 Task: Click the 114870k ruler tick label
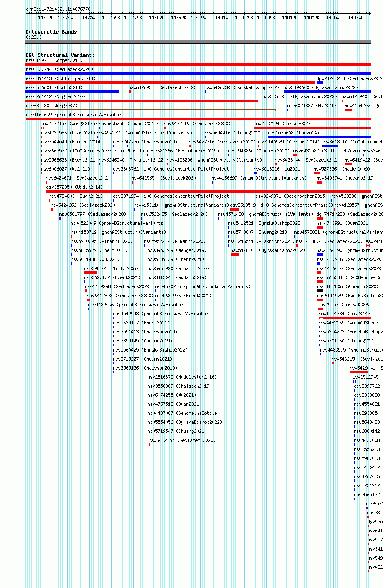354,17
